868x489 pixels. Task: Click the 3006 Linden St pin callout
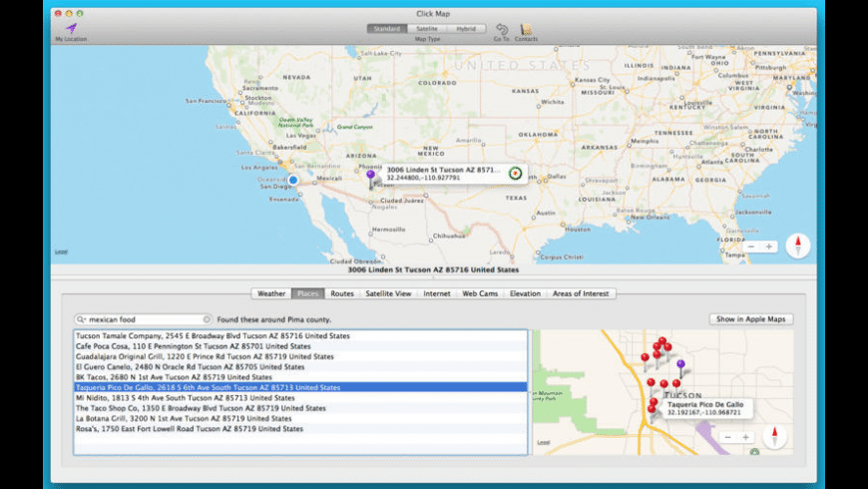453,174
